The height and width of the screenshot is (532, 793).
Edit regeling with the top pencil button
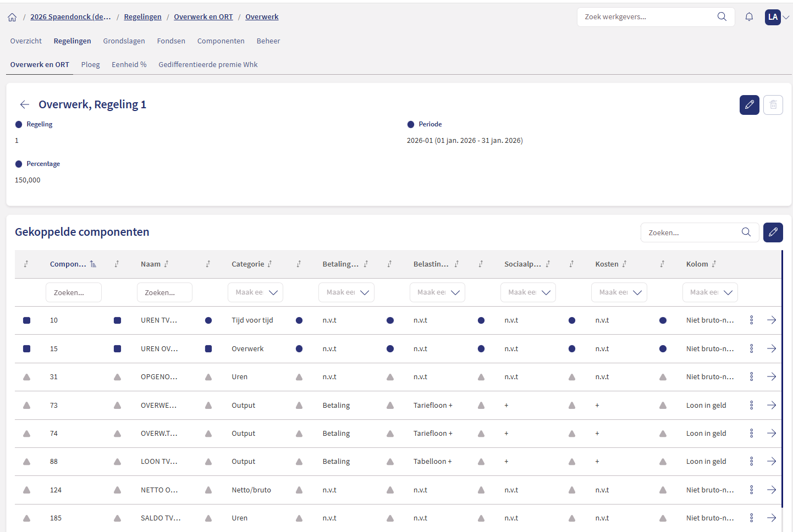[749, 104]
